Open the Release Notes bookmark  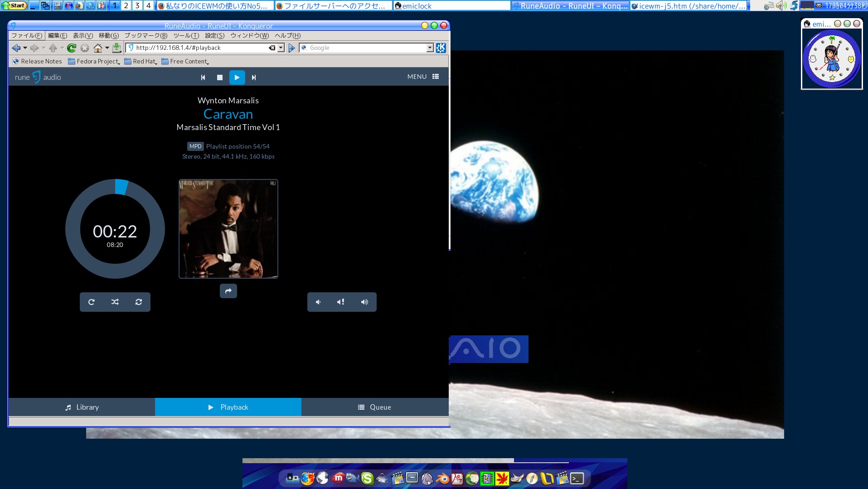tap(38, 62)
